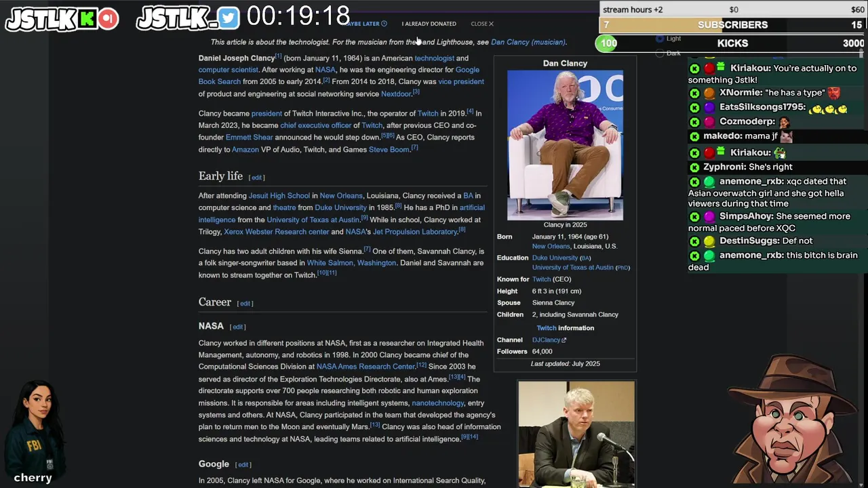Click the Kick badge beside makedo
The height and width of the screenshot is (488, 868).
pos(694,137)
